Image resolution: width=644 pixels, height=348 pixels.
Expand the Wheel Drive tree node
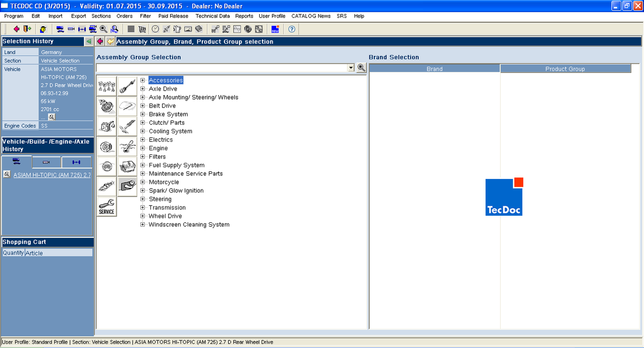pos(143,216)
